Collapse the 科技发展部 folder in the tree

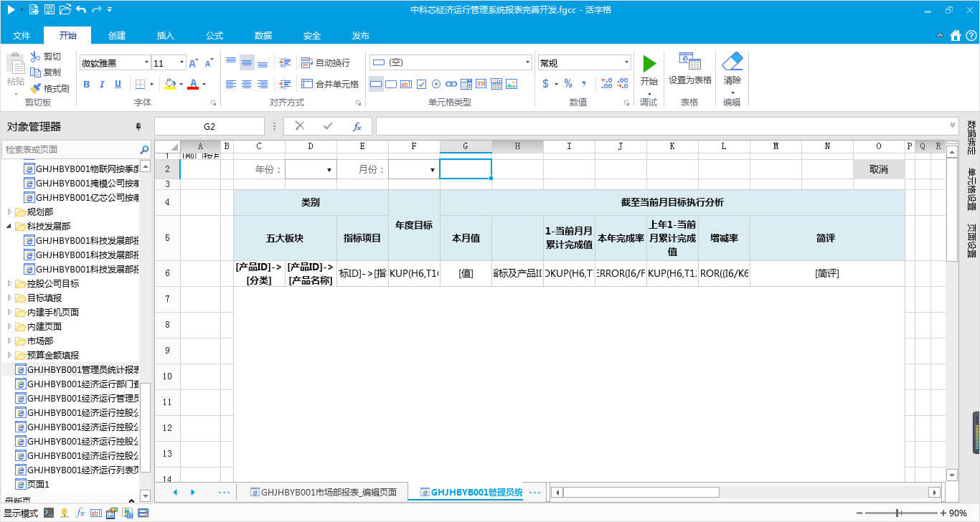(9, 226)
